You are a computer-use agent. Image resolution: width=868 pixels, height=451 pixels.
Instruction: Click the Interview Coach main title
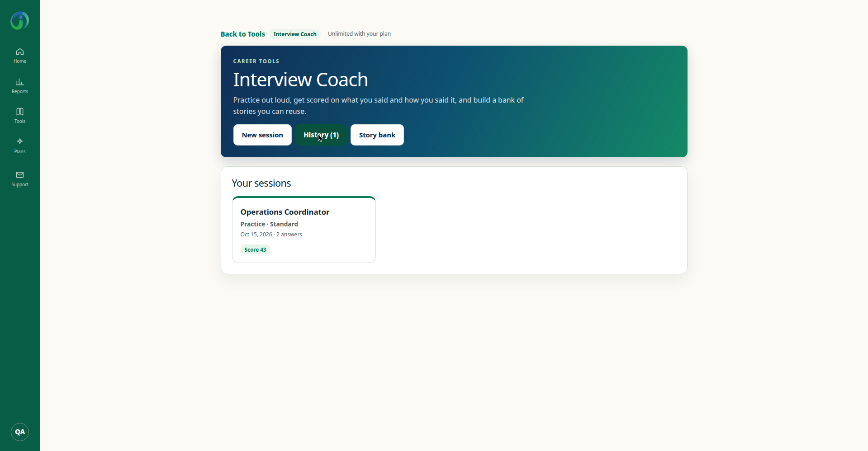(x=301, y=80)
